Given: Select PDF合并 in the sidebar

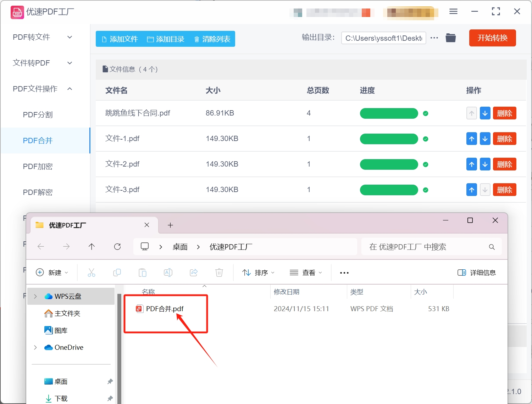Looking at the screenshot, I should tap(45, 141).
